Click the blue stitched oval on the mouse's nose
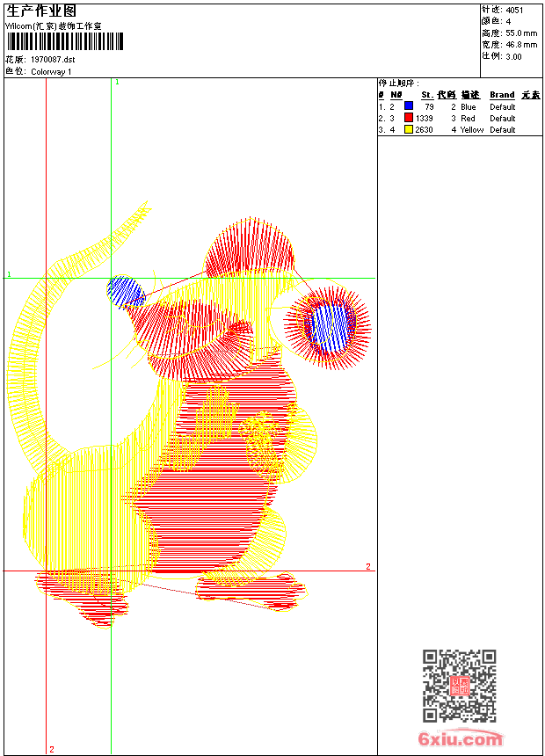The width and height of the screenshot is (545, 756). click(x=126, y=292)
